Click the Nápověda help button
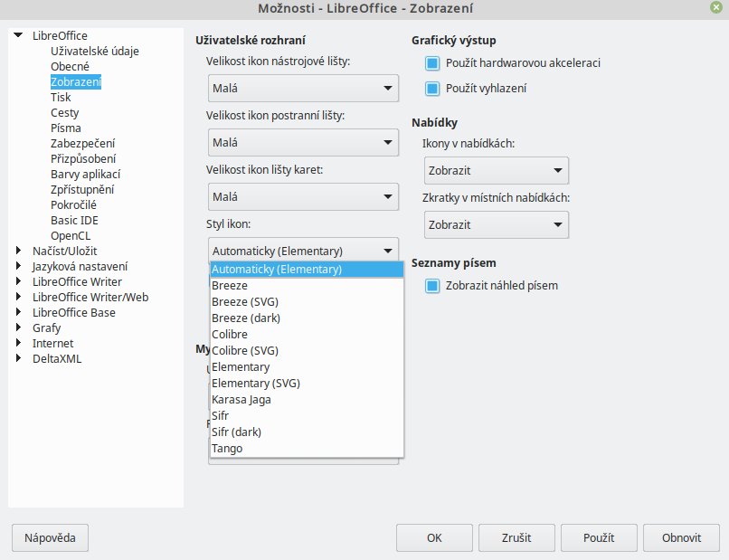This screenshot has width=729, height=560. pyautogui.click(x=50, y=537)
